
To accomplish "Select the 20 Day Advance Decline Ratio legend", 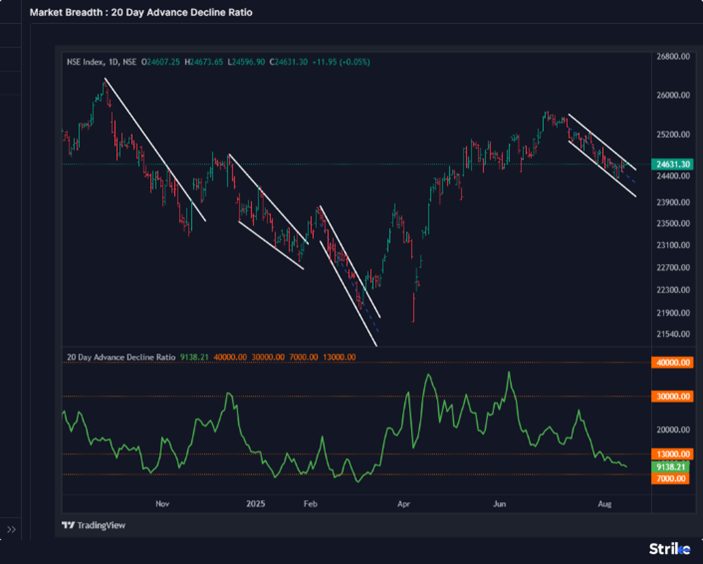I will 121,356.
